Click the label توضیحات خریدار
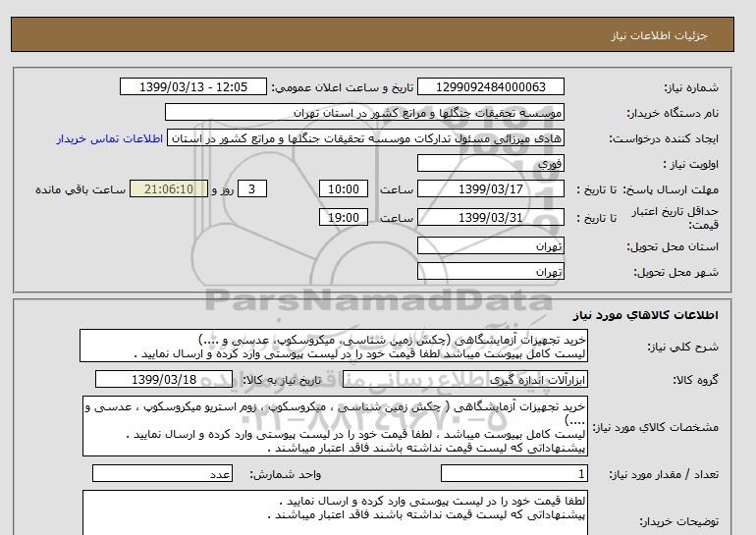This screenshot has width=756, height=535. click(679, 522)
